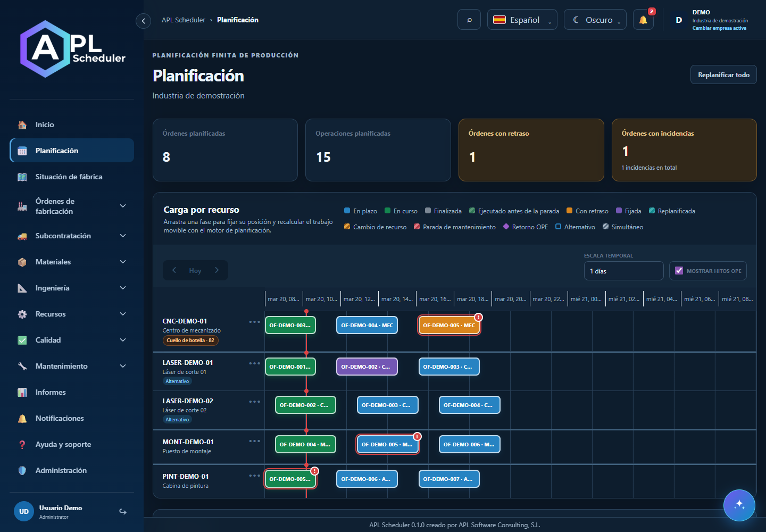Image resolution: width=766 pixels, height=532 pixels.
Task: Open the search magnifier button
Action: [469, 20]
